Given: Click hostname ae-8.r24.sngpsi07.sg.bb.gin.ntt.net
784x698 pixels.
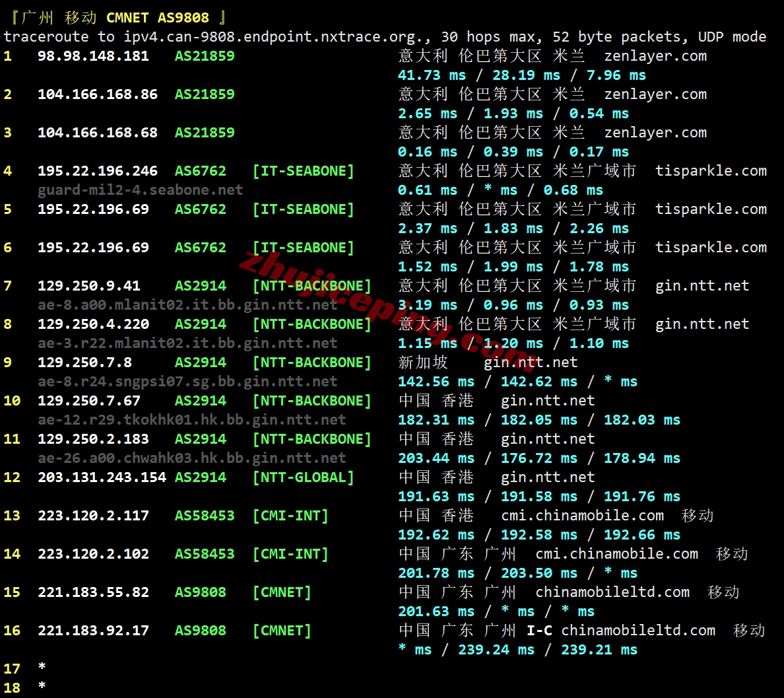Looking at the screenshot, I should pos(187,382).
